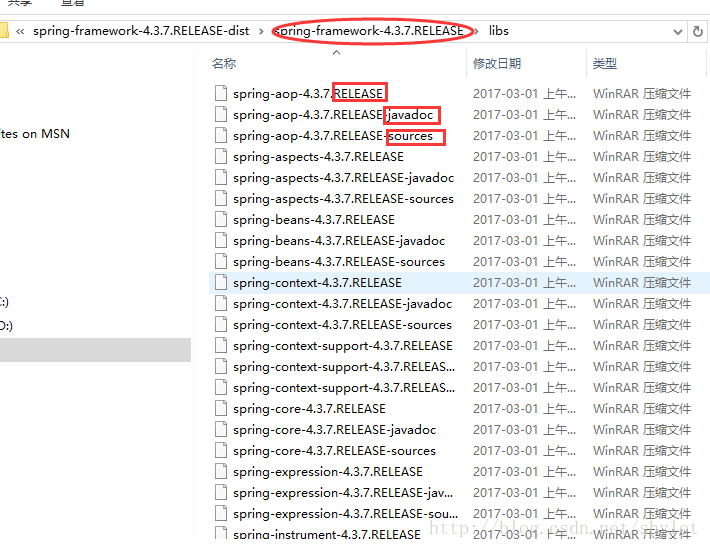Screen dimensions: 710x548
Task: Click the file icon of spring-aop-4.3.7.RELEASE
Action: pyautogui.click(x=221, y=93)
